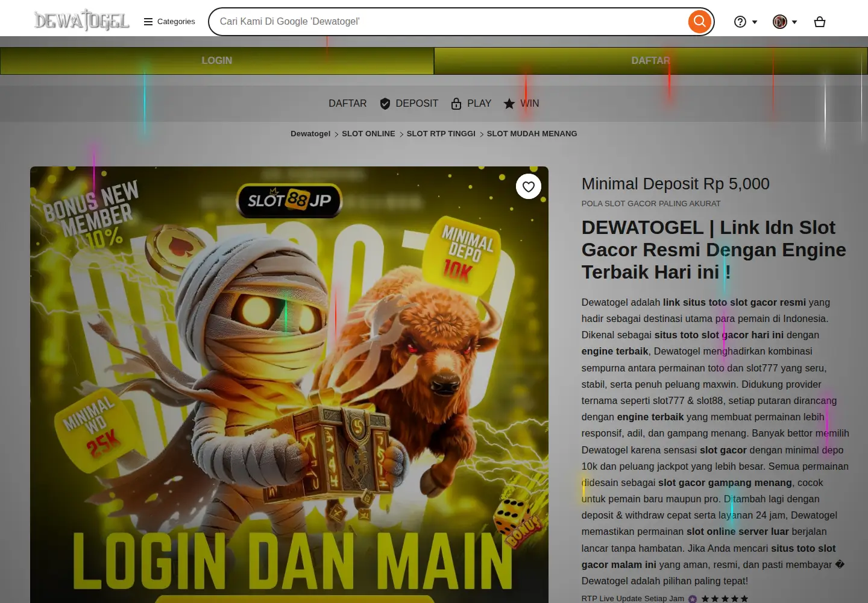This screenshot has width=868, height=603.
Task: Go to Dewatogel breadcrumb link
Action: click(310, 134)
